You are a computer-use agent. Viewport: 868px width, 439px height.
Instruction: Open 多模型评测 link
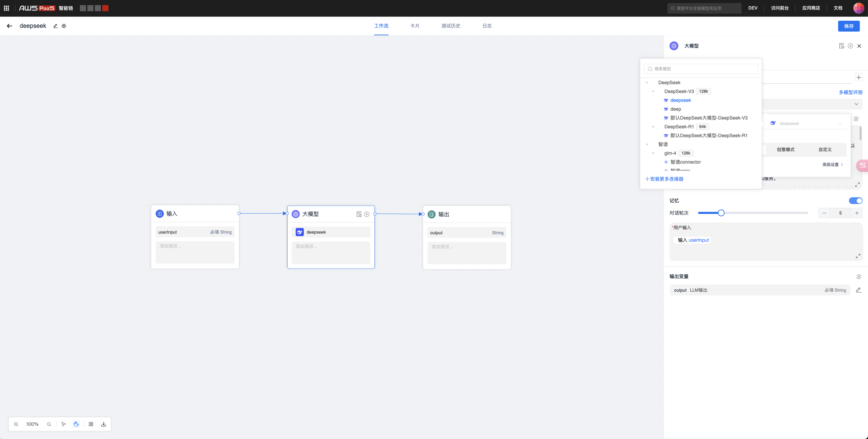pos(850,92)
